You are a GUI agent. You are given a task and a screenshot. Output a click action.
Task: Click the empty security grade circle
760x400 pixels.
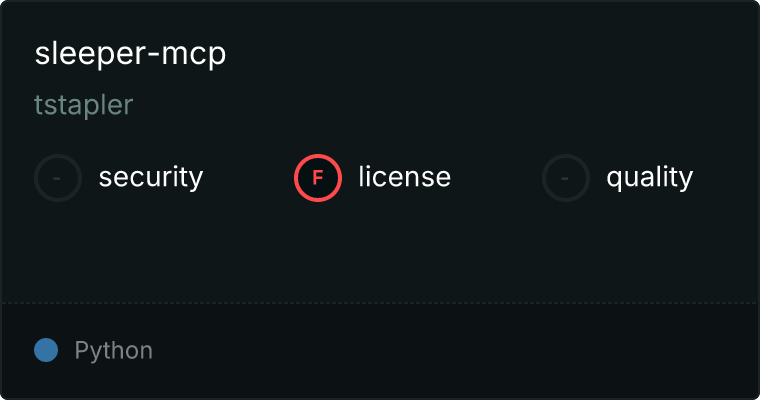(58, 178)
